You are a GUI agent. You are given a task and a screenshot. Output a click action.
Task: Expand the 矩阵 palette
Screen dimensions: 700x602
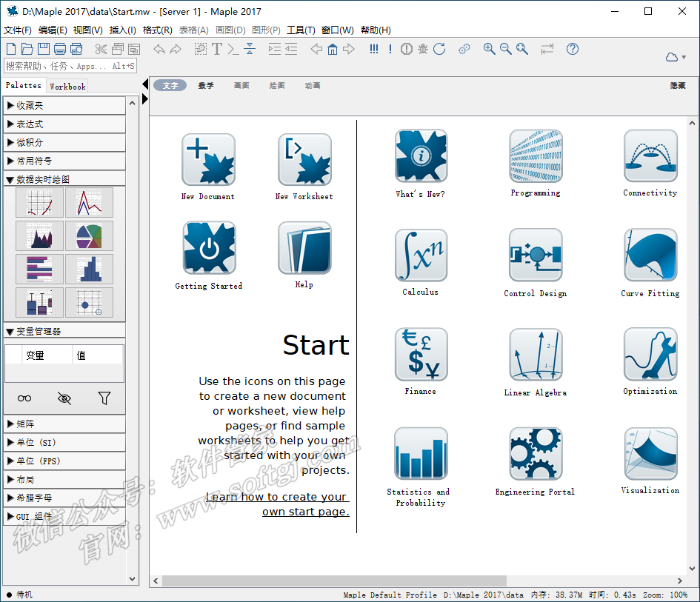pos(65,424)
